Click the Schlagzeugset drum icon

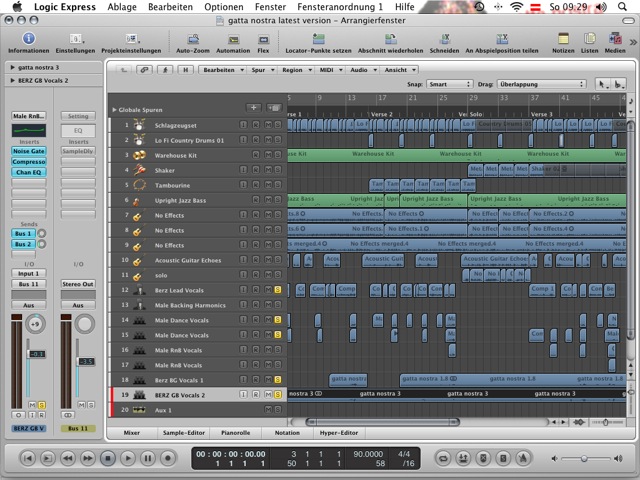[x=139, y=125]
